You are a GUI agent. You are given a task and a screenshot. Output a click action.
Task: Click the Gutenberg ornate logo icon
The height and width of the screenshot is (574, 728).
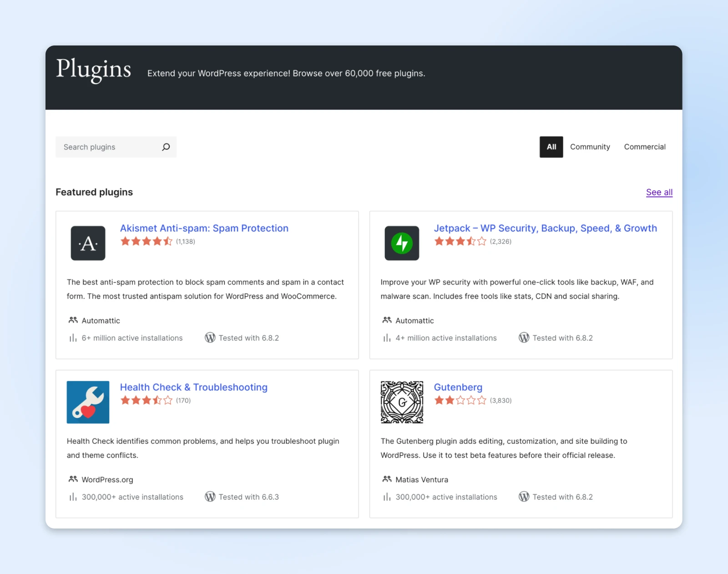pyautogui.click(x=402, y=402)
